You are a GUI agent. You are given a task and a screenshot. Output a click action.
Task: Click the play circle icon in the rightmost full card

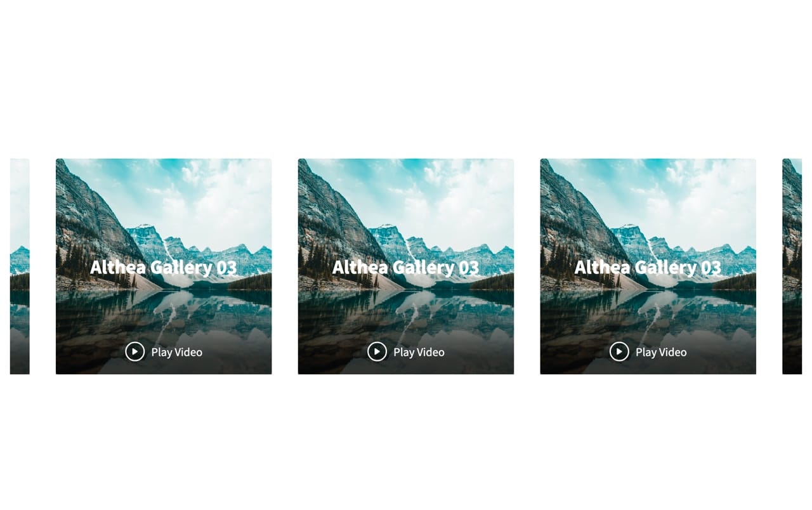[x=619, y=351]
